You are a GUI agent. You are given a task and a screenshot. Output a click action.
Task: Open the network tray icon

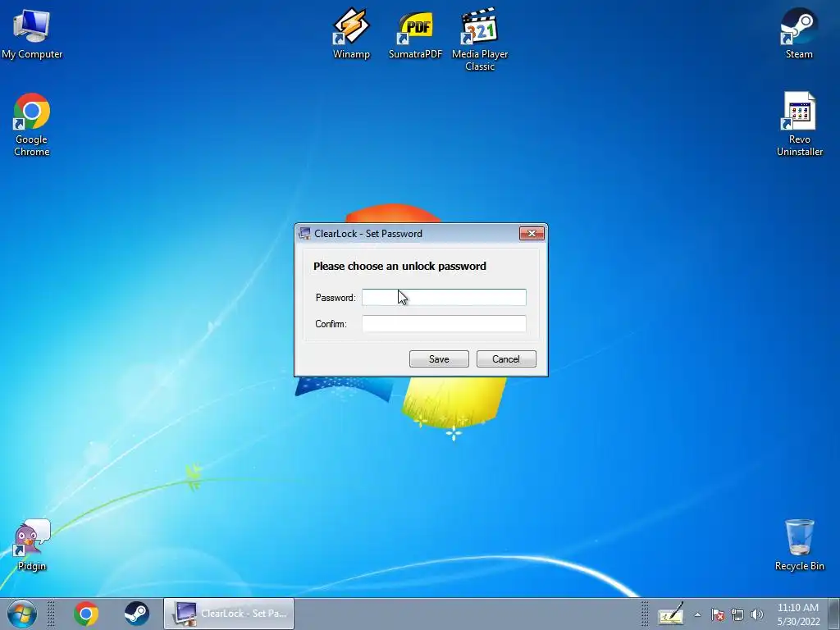pyautogui.click(x=737, y=614)
